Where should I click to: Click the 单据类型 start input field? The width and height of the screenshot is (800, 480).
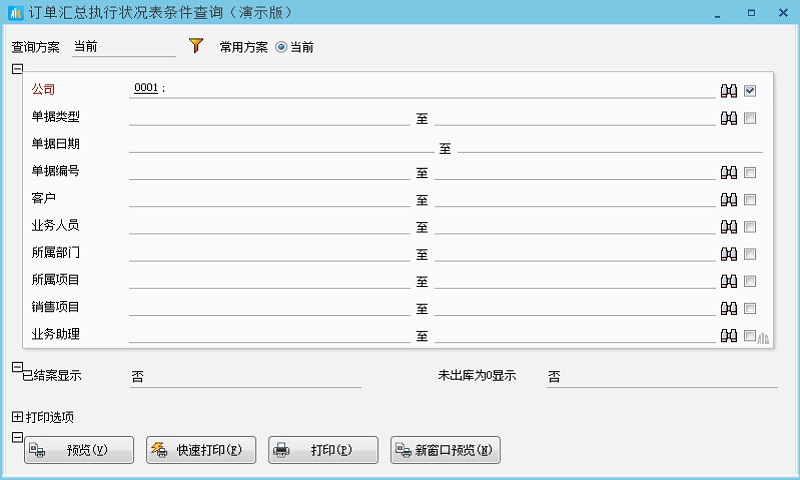point(269,117)
